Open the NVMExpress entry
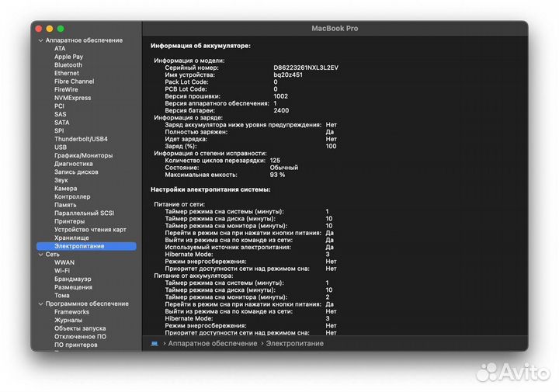This screenshot has height=392, width=559. click(x=72, y=98)
